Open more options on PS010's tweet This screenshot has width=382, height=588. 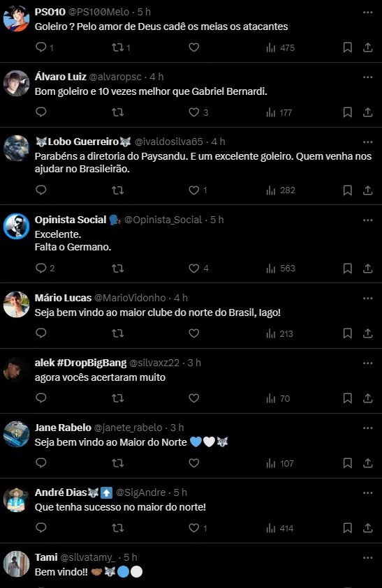368,13
